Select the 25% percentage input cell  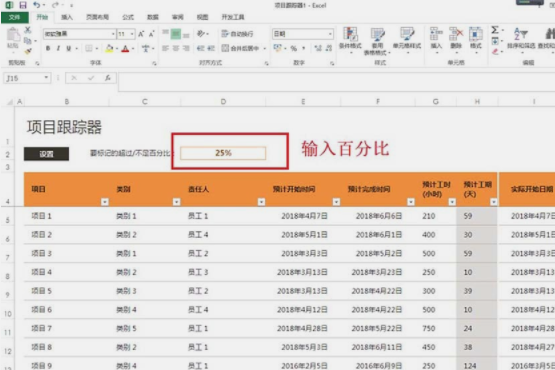pyautogui.click(x=223, y=153)
